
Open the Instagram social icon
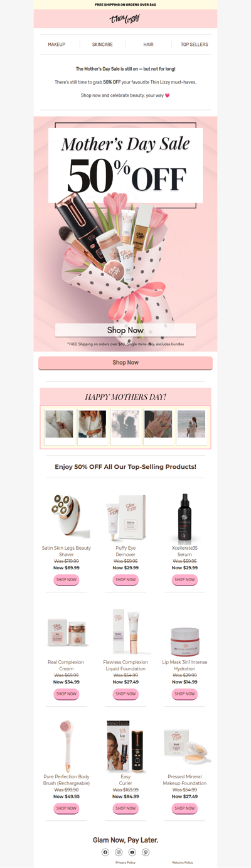coord(119,852)
